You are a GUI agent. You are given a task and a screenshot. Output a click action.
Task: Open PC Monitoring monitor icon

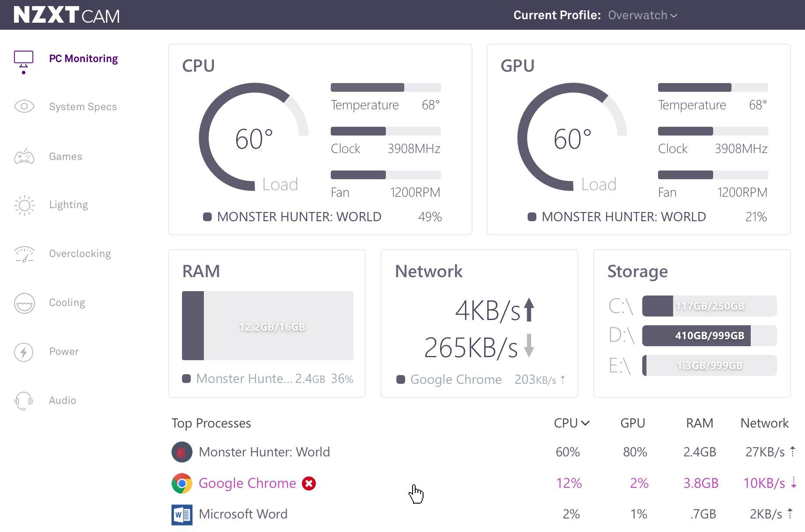point(24,59)
